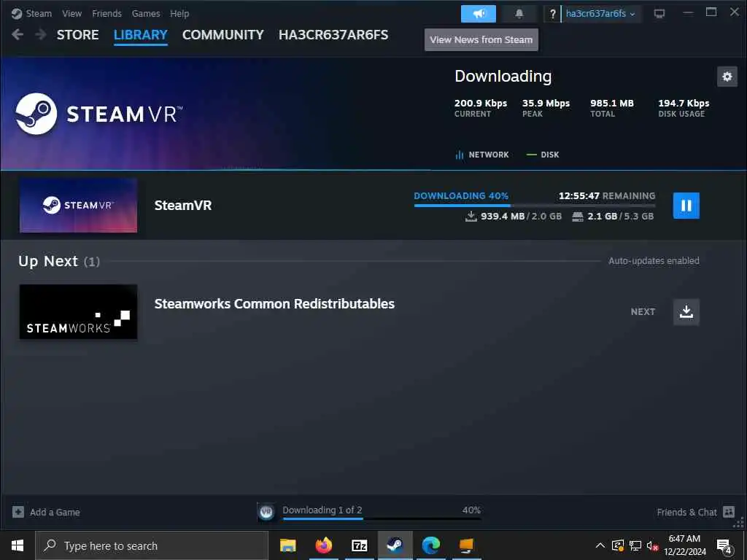Viewport: 747px width, 560px height.
Task: Open the View menu
Action: 71,13
